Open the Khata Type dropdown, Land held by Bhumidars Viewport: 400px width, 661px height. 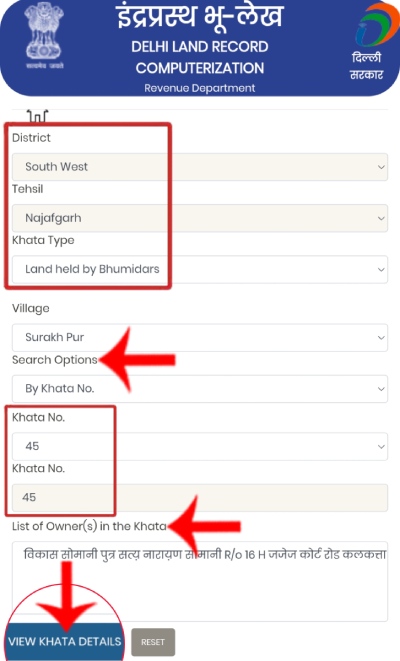(200, 269)
